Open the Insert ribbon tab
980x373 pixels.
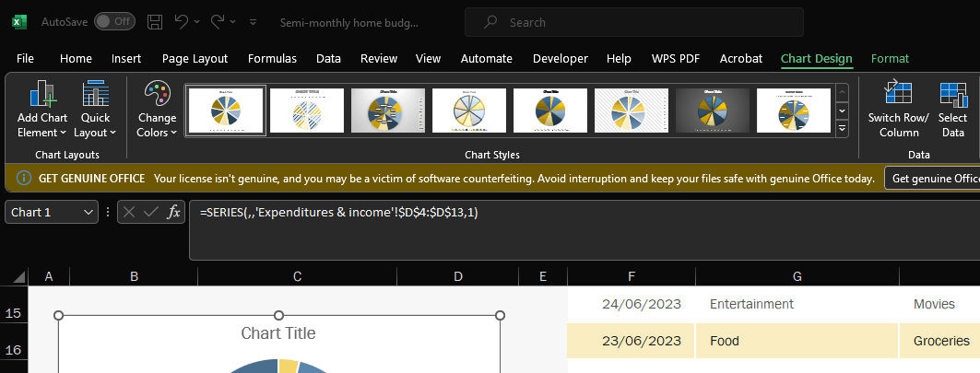pyautogui.click(x=126, y=58)
